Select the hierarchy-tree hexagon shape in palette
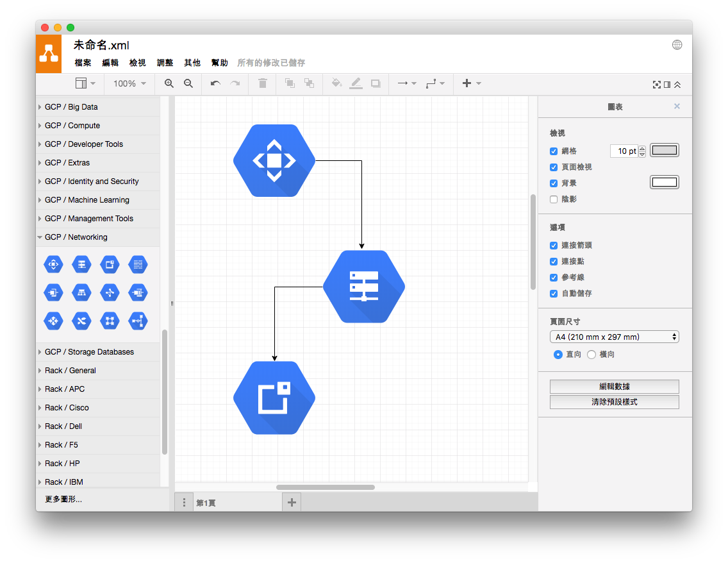The image size is (728, 563). point(82,292)
